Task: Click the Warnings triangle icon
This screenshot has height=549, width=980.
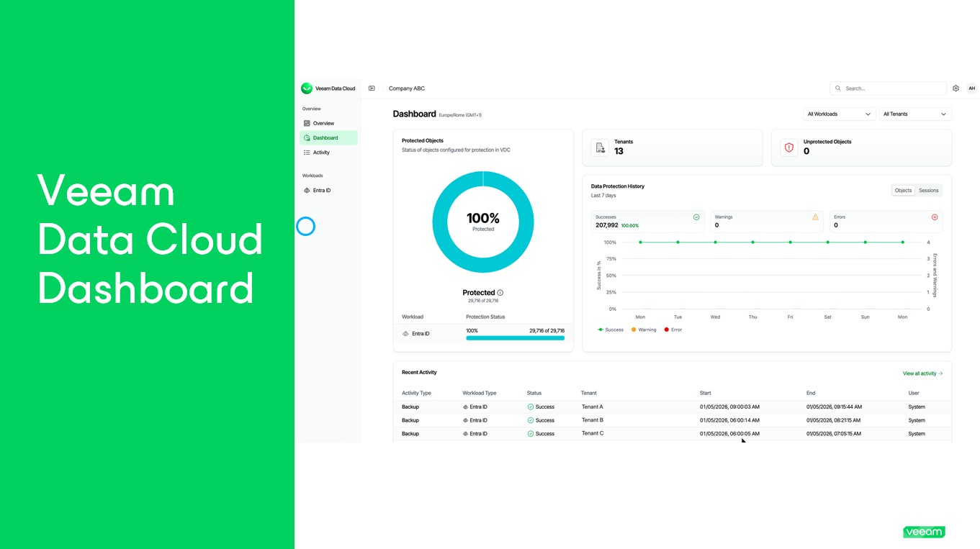Action: [815, 217]
